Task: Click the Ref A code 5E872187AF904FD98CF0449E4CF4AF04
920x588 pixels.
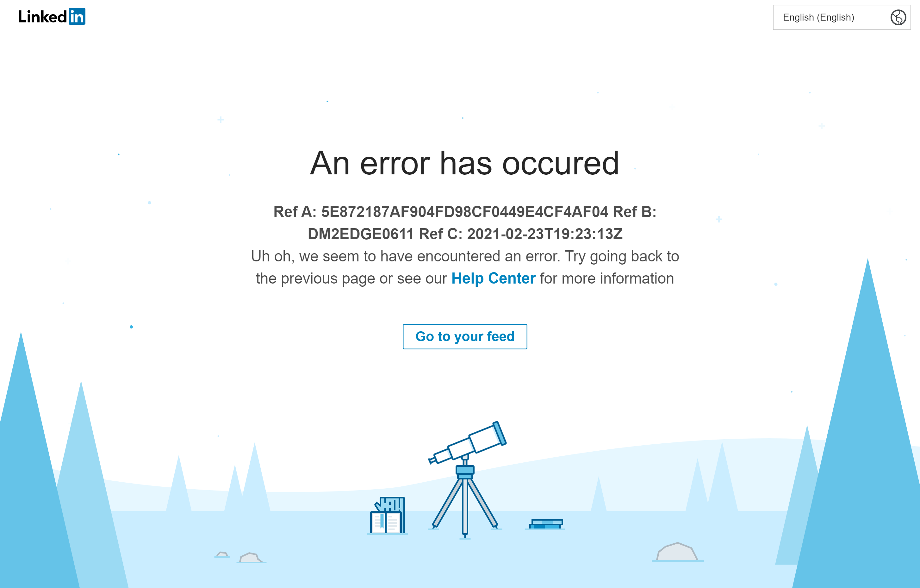Action: click(464, 212)
